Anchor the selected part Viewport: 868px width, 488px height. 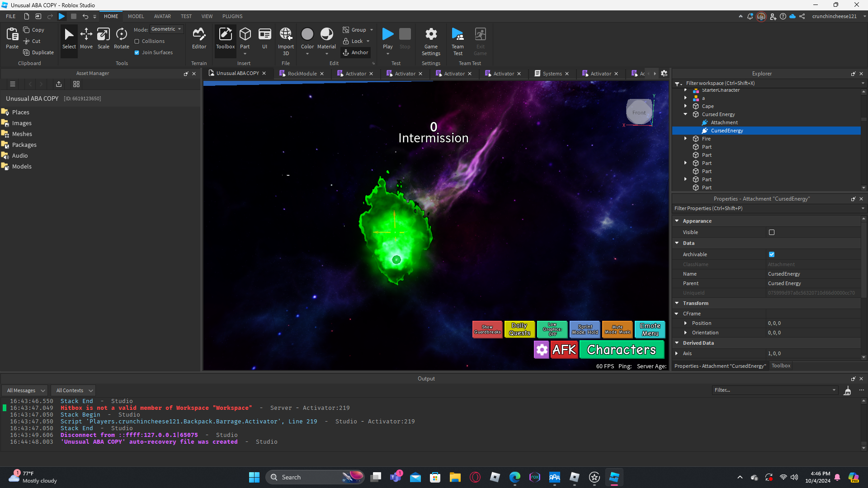pyautogui.click(x=355, y=52)
